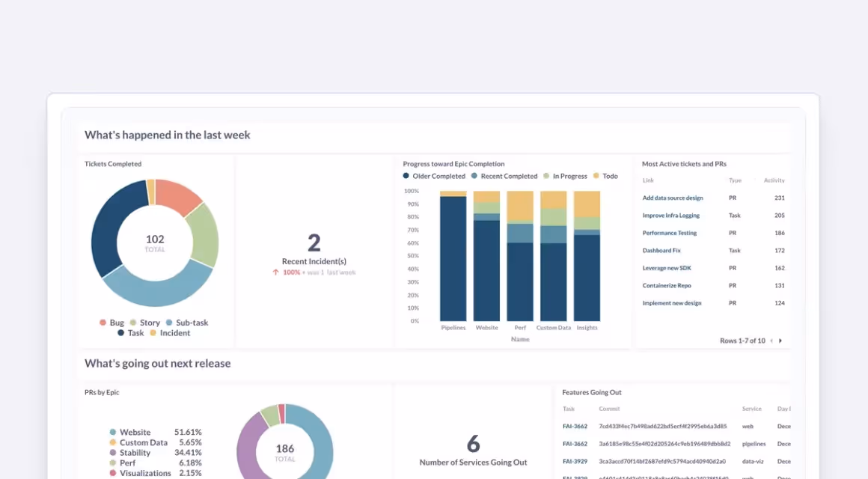
Task: Sort by the Activity column header
Action: (x=774, y=180)
